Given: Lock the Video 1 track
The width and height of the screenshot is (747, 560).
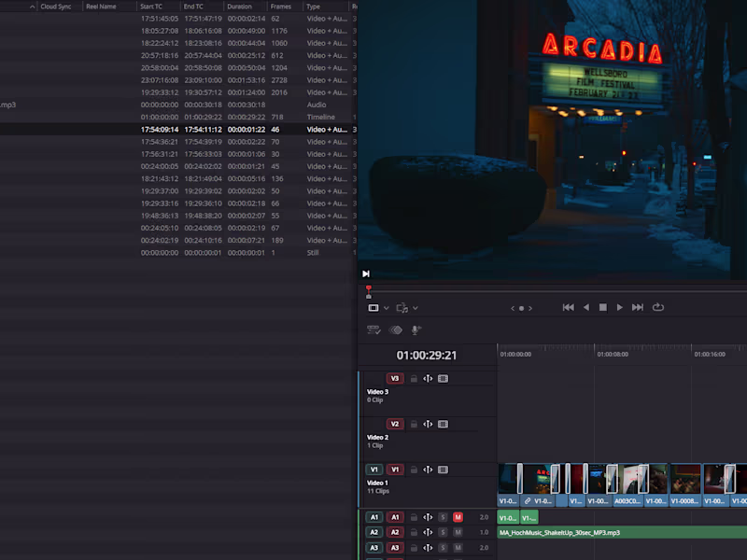Looking at the screenshot, I should [x=415, y=469].
